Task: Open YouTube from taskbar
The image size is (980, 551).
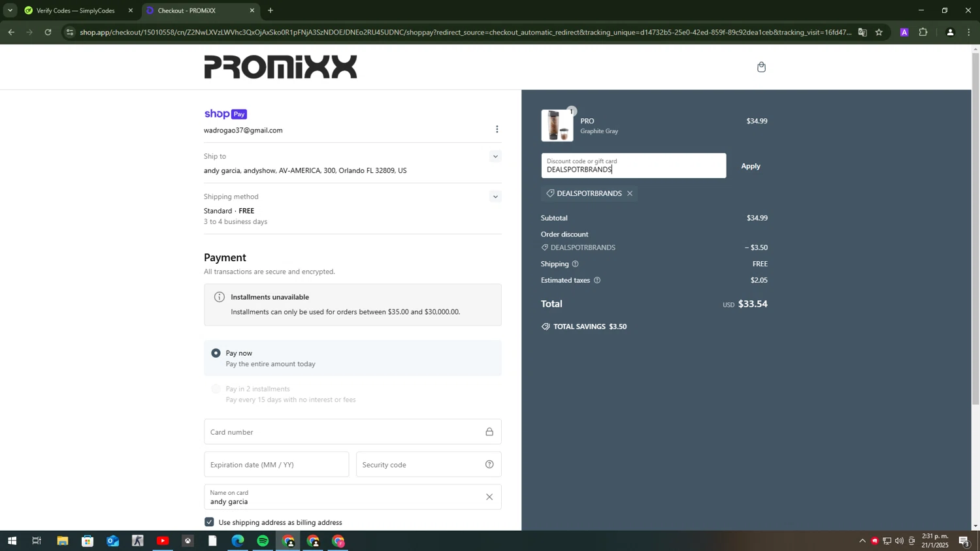Action: (x=163, y=541)
